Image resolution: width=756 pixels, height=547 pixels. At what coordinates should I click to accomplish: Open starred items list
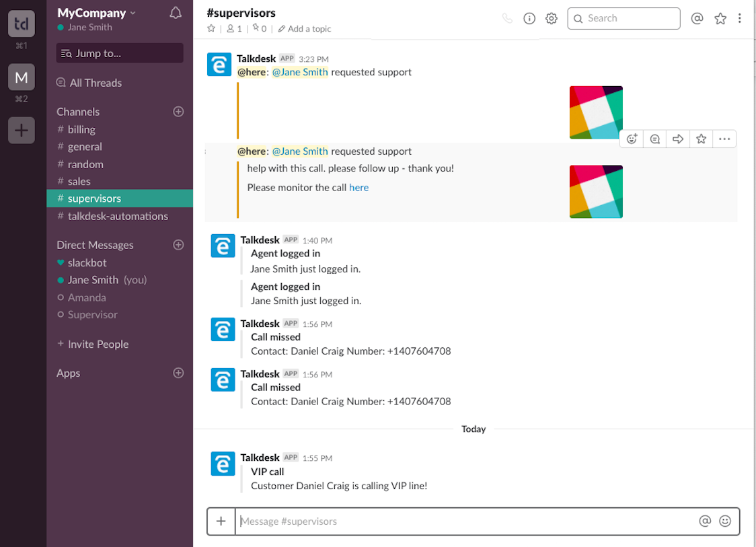click(x=720, y=18)
